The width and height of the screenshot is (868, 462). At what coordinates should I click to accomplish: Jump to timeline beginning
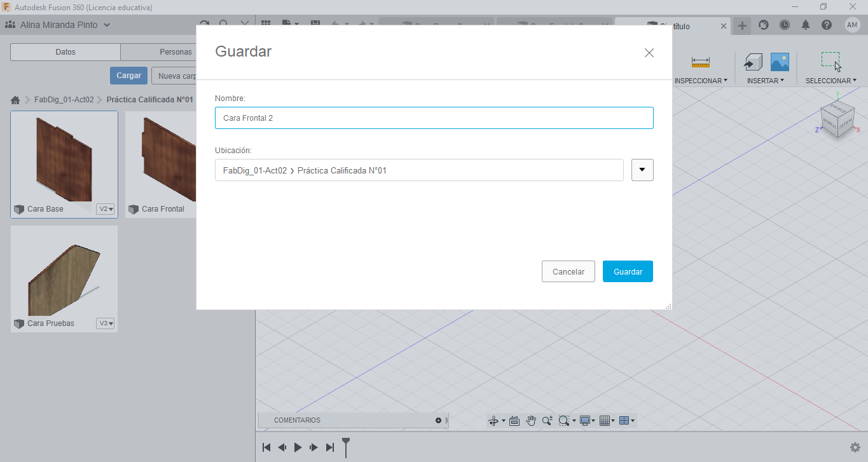[x=266, y=447]
